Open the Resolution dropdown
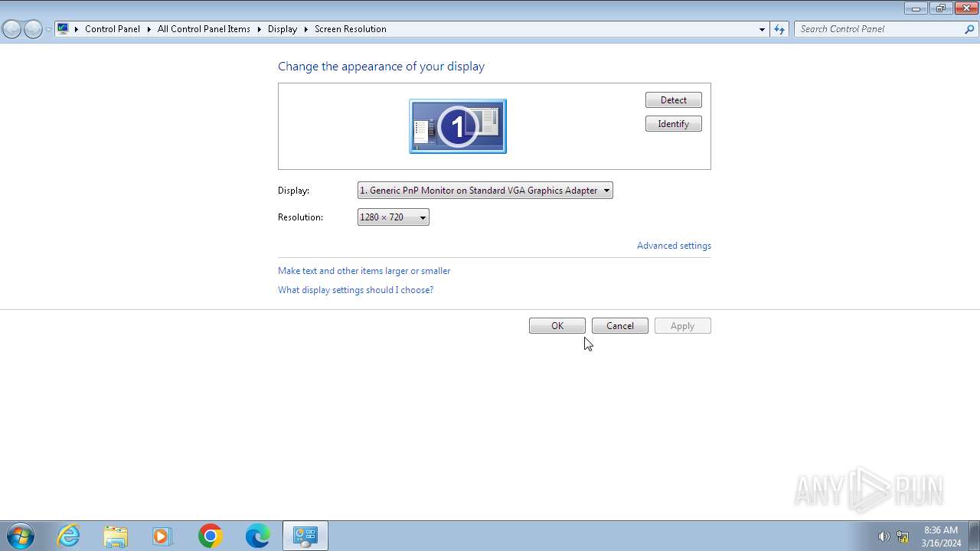 [394, 217]
